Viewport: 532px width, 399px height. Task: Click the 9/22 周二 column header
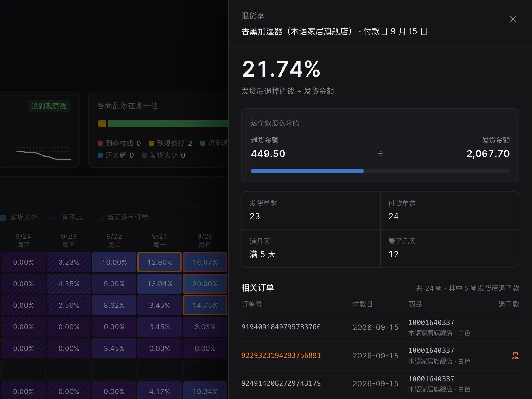click(114, 240)
